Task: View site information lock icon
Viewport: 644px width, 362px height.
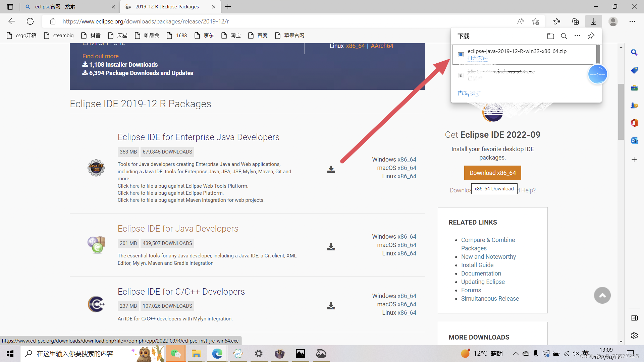Action: 53,21
